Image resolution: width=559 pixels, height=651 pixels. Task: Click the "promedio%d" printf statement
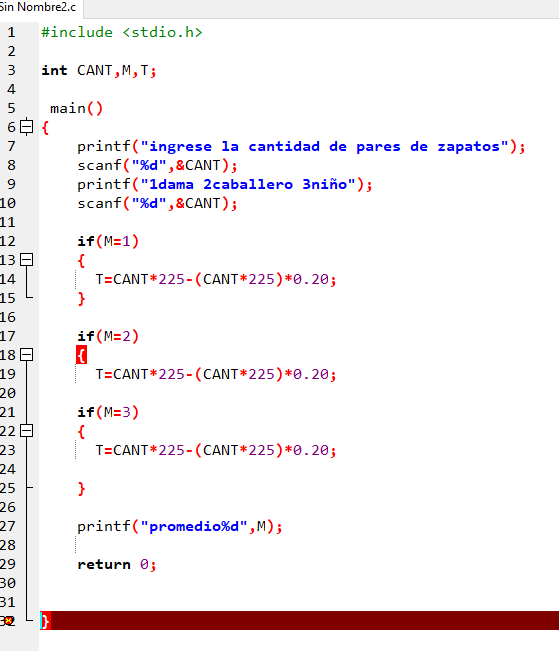pyautogui.click(x=180, y=526)
